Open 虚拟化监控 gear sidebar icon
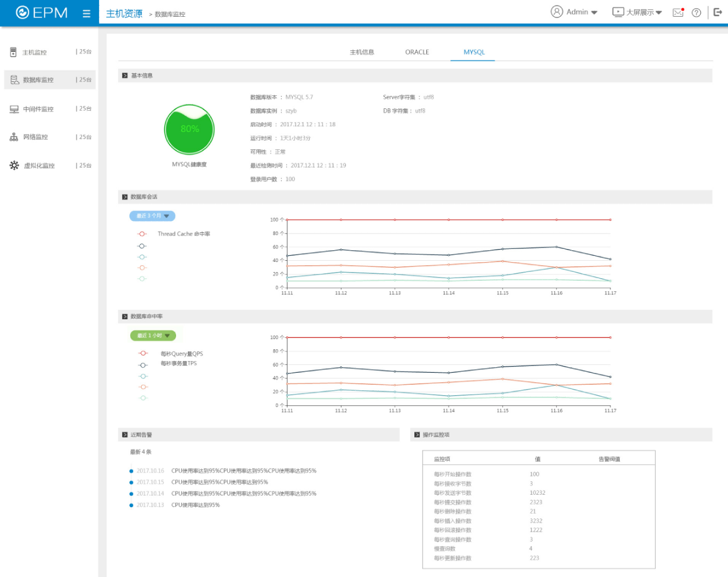The image size is (728, 577). click(14, 166)
